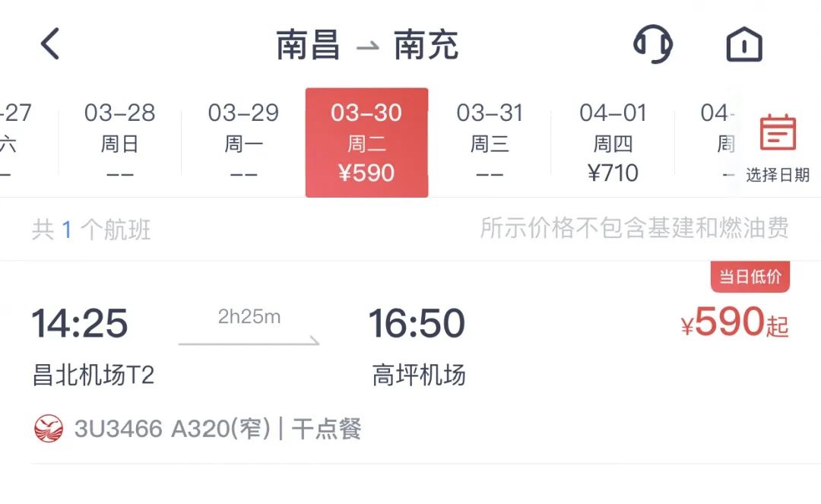Open flight 3U3466 A320 details
The width and height of the screenshot is (821, 504).
[218, 429]
